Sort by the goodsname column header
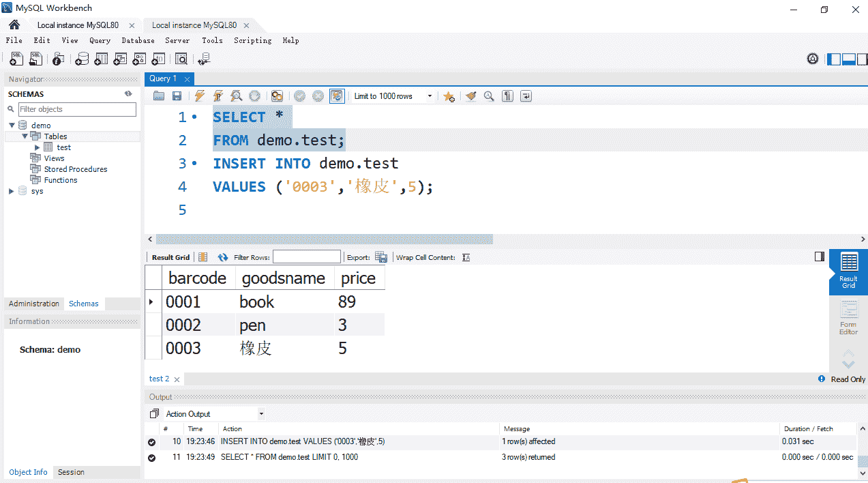This screenshot has width=868, height=483. point(284,278)
